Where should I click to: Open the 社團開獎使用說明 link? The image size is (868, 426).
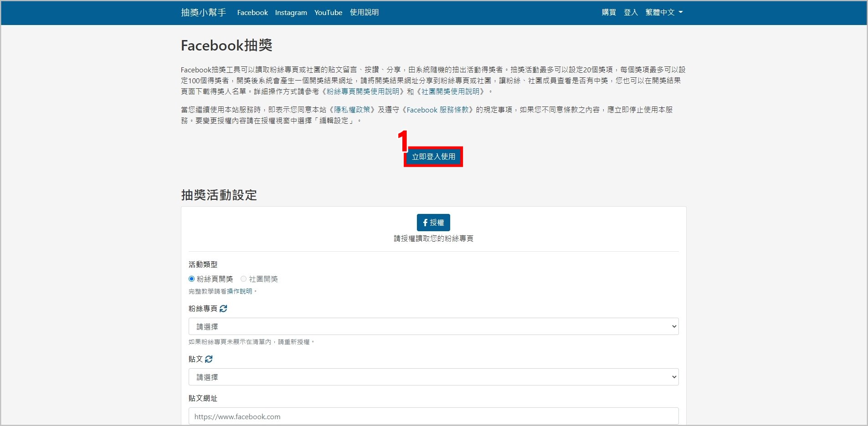pyautogui.click(x=450, y=91)
